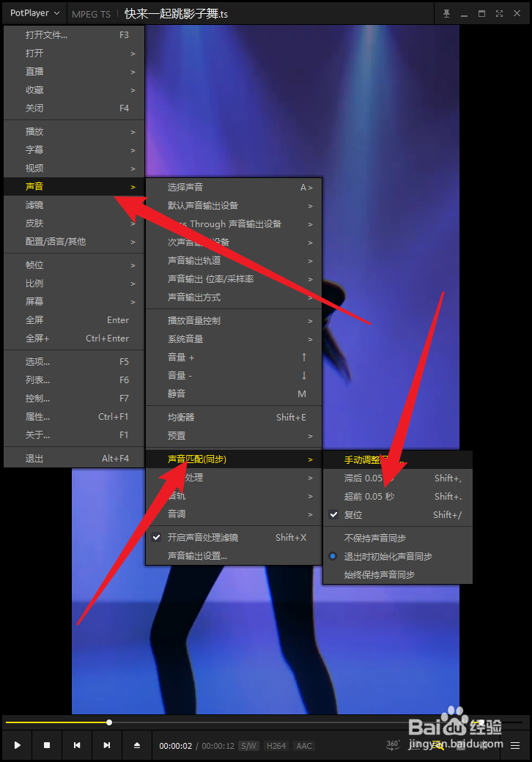Image resolution: width=532 pixels, height=762 pixels.
Task: Open the 音调 submenu
Action: tap(234, 514)
